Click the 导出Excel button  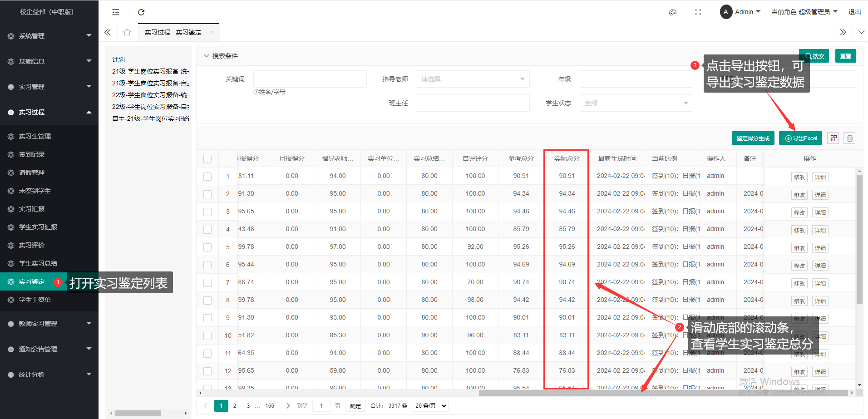[801, 138]
